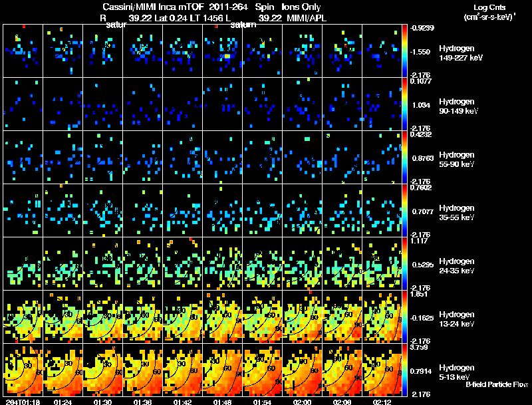Select the 0.7077 scale value
The image size is (532, 405).
click(422, 211)
